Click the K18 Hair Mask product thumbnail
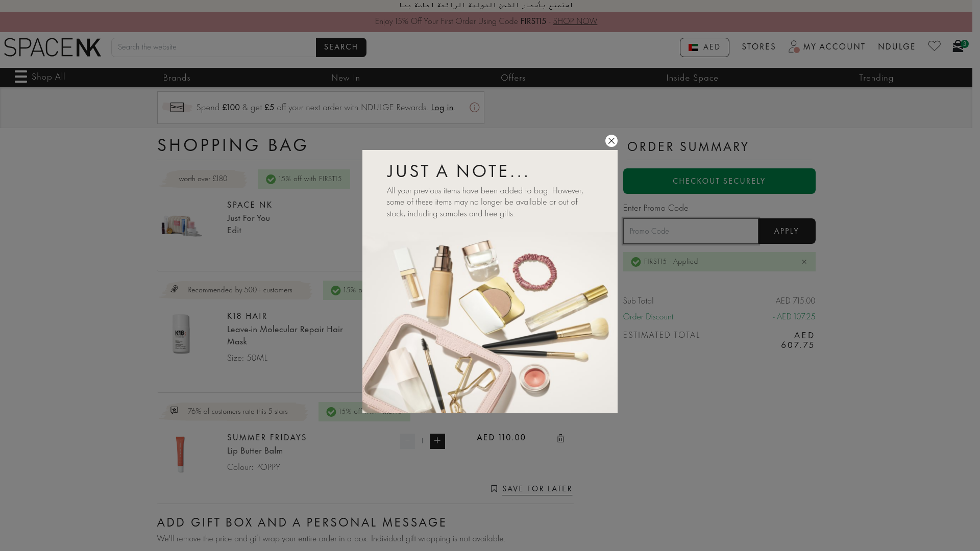The image size is (980, 551). [181, 334]
